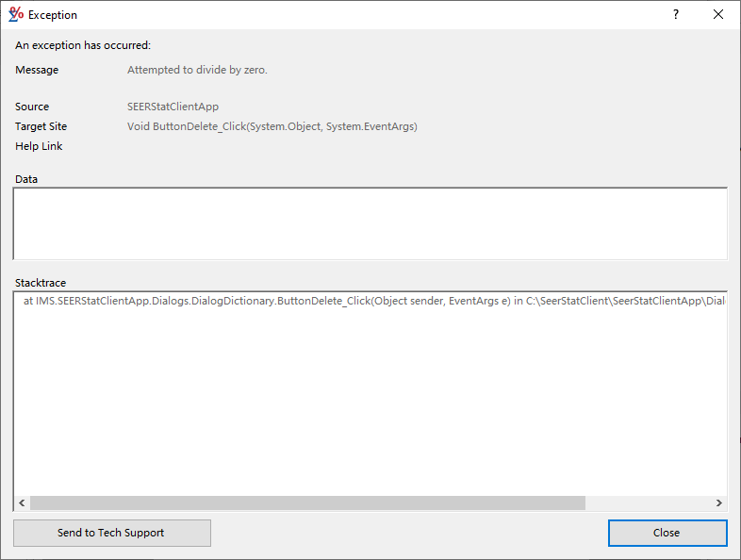741x560 pixels.
Task: Click inside the empty Data text box
Action: 370,223
